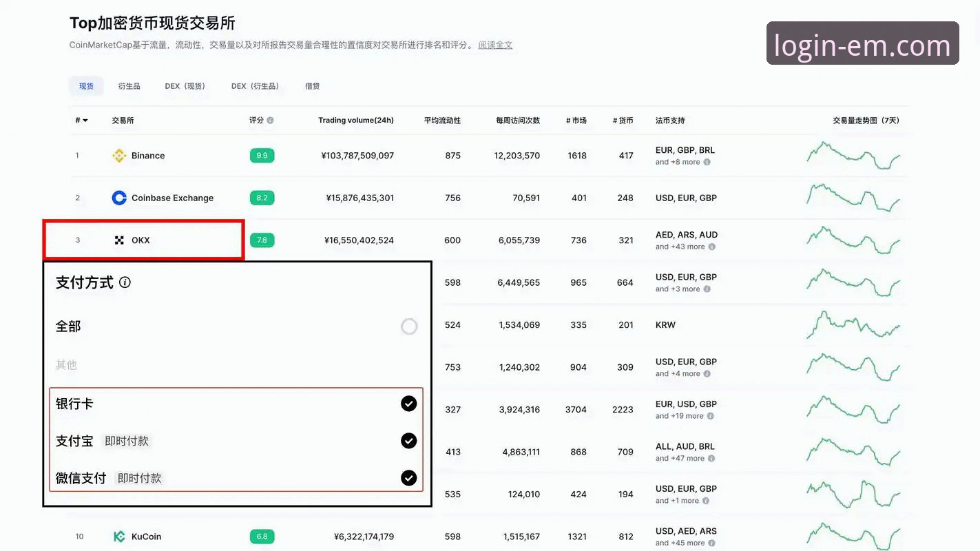Viewport: 980px width, 551px height.
Task: Click 'ALL, AUD, BRL' fiat cell
Action: 685,446
